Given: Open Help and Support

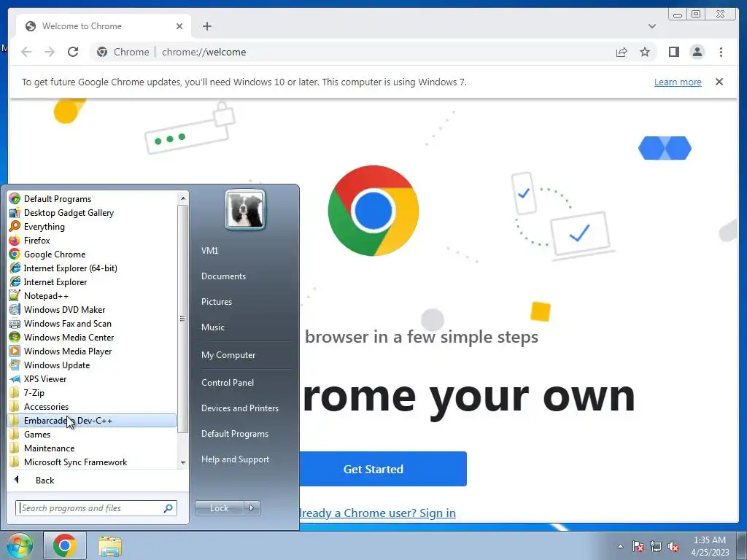Looking at the screenshot, I should 235,459.
